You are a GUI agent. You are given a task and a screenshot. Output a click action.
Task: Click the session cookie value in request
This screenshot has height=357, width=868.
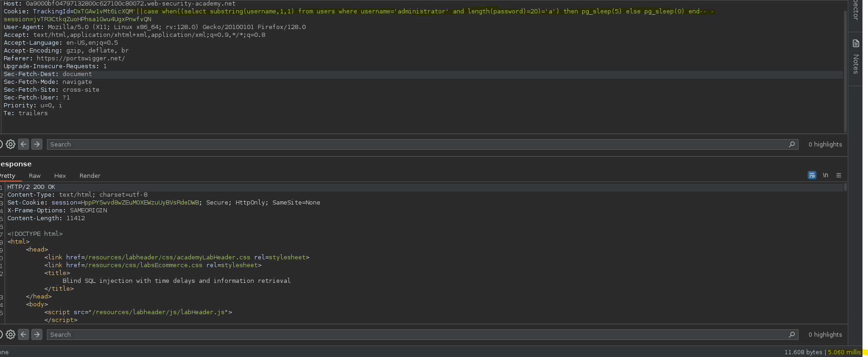92,19
